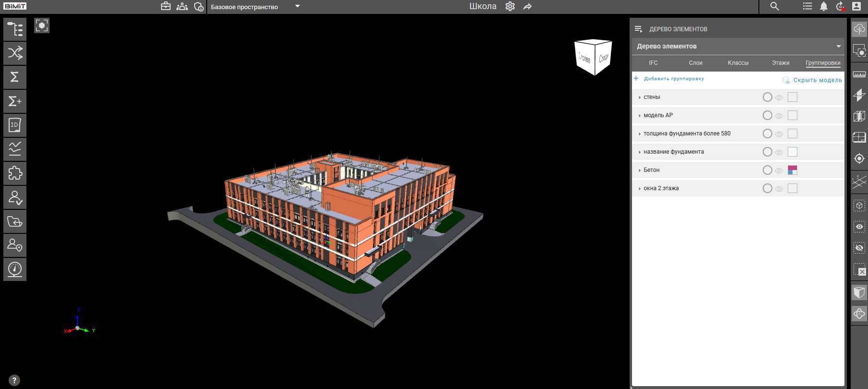
Task: Switch to the Этажи tab
Action: click(781, 63)
